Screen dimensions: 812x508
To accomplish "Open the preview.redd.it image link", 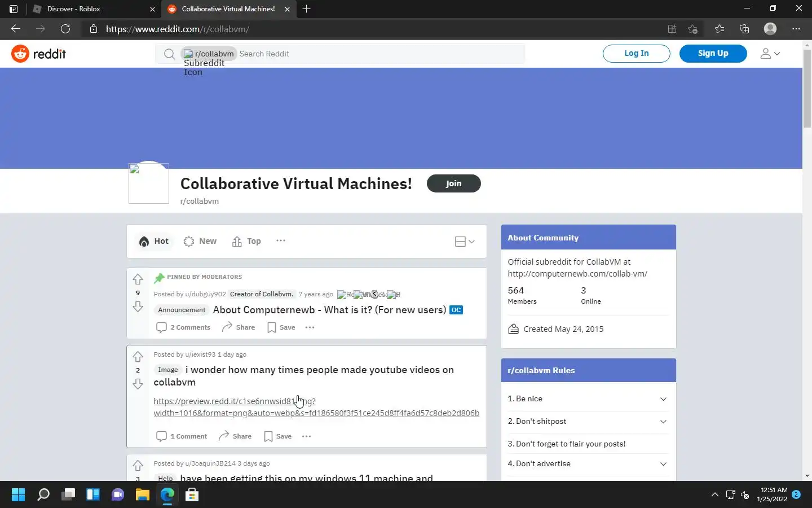I will 316,407.
